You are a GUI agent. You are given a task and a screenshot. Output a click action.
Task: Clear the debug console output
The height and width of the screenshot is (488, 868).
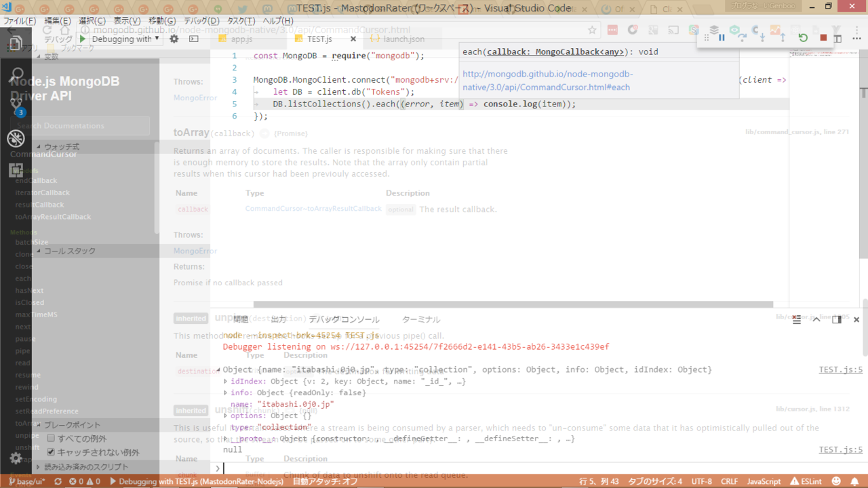(797, 319)
